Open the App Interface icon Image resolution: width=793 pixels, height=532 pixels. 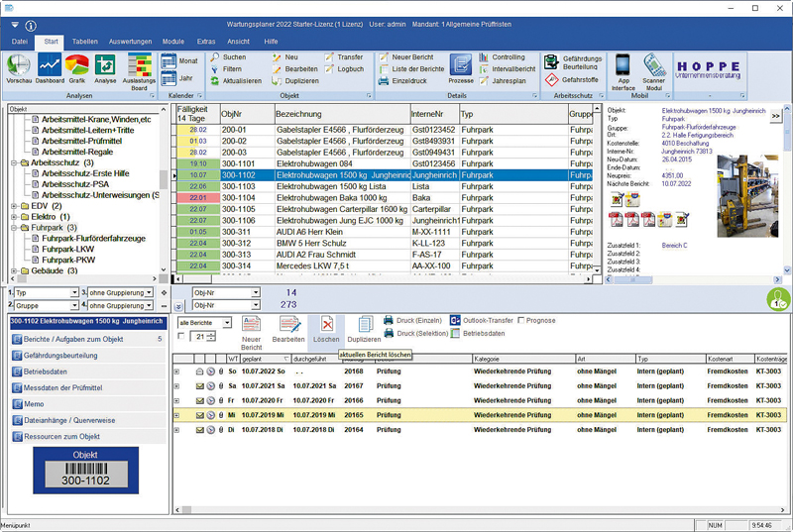click(x=623, y=71)
